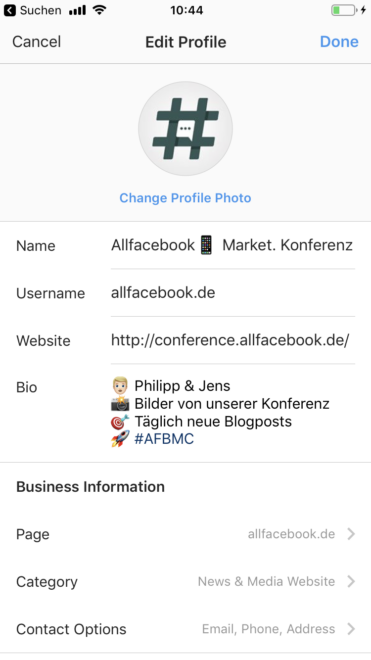371x660 pixels.
Task: Tap the phone emoji in Name field
Action: [x=206, y=245]
